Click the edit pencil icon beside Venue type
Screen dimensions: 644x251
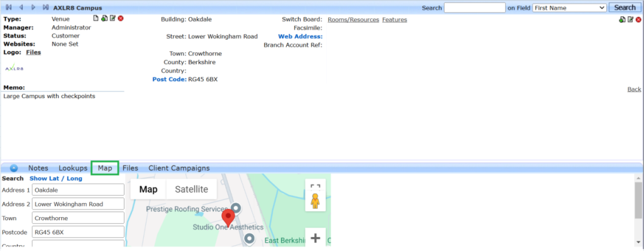(113, 18)
